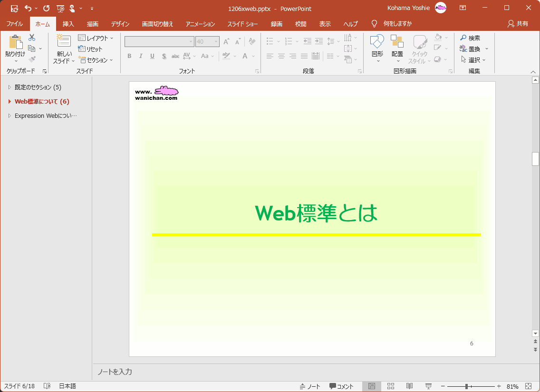Screen dimensions: 540x392
Task: Click the AutoSave/Save icon in title bar
Action: pos(14,8)
